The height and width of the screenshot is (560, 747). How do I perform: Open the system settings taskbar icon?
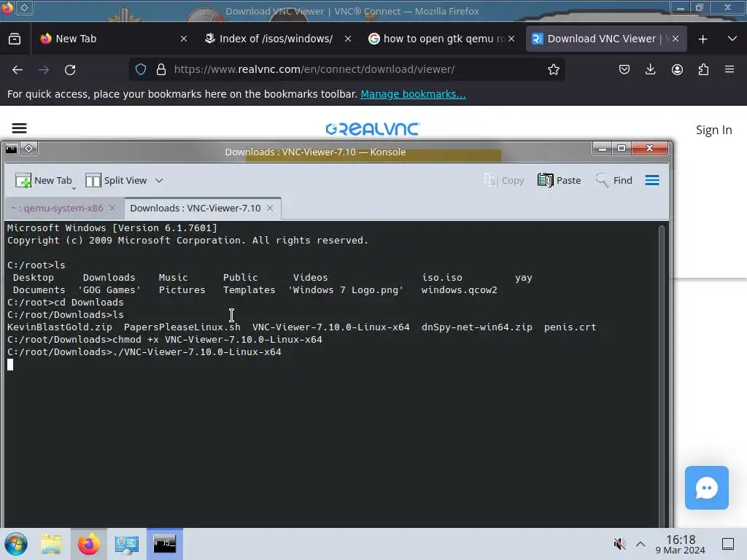coord(127,544)
